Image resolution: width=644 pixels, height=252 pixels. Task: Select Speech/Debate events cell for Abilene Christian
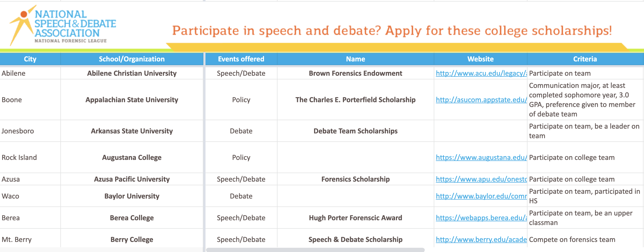point(241,73)
